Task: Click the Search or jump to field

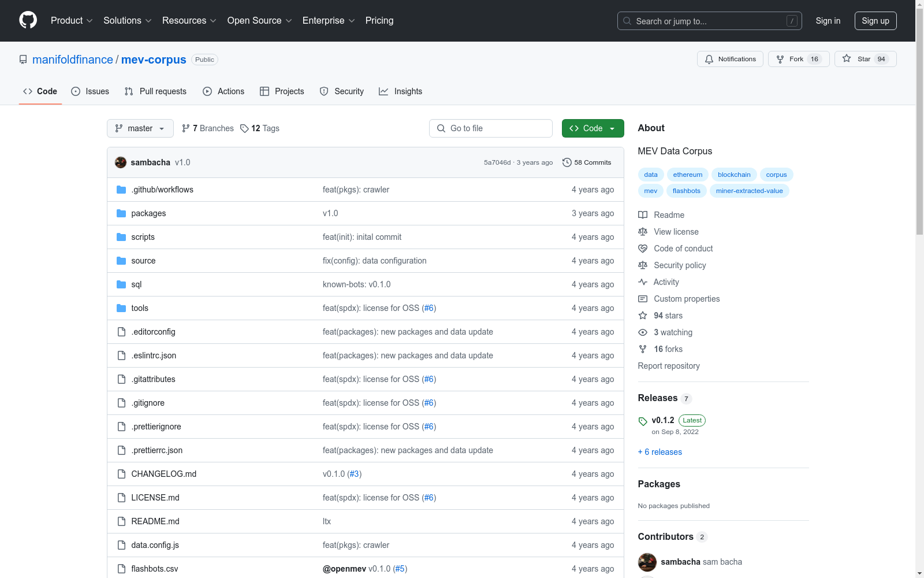Action: tap(710, 21)
